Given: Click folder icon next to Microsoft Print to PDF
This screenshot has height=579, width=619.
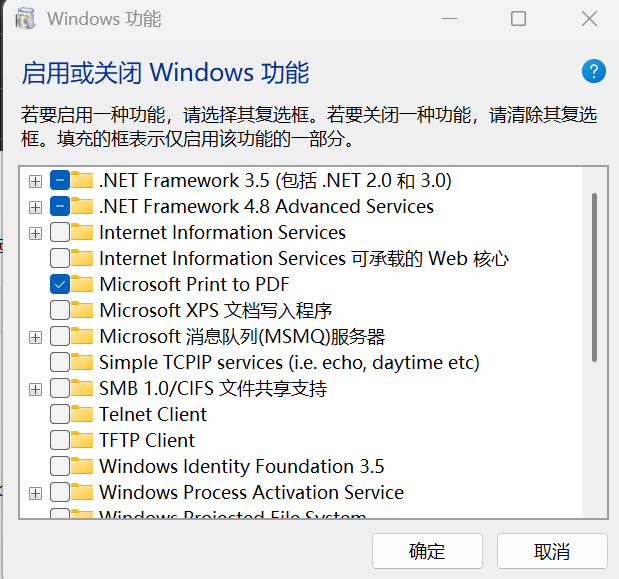Looking at the screenshot, I should pos(82,284).
